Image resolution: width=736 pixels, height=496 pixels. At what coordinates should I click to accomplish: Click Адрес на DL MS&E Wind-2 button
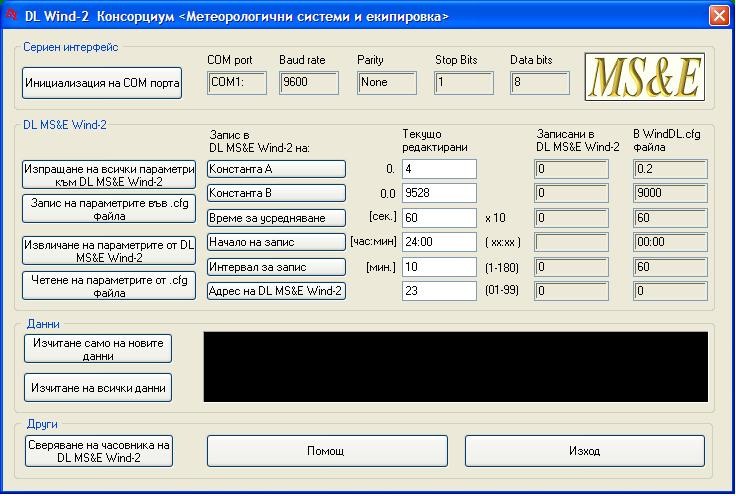pyautogui.click(x=276, y=290)
